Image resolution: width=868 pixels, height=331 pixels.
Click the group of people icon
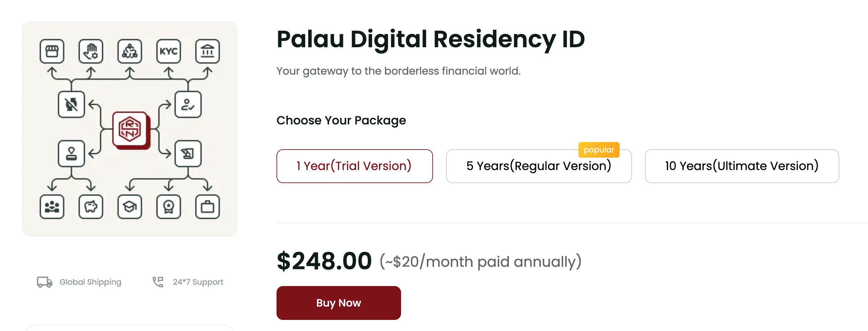[x=52, y=207]
